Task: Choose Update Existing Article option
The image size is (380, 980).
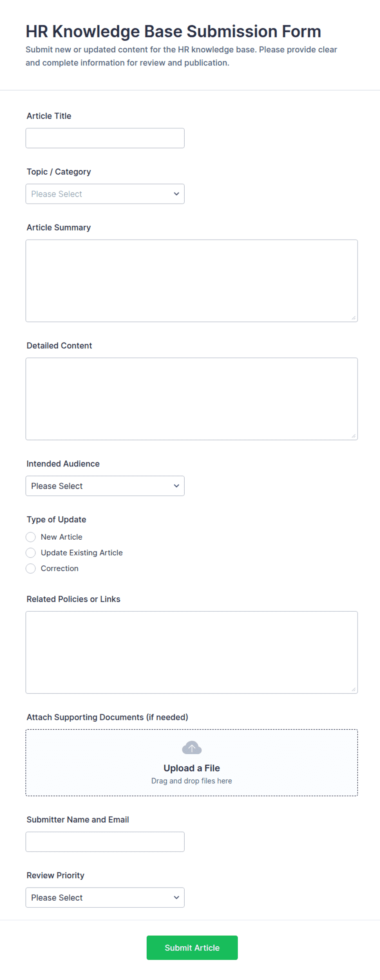Action: click(31, 553)
